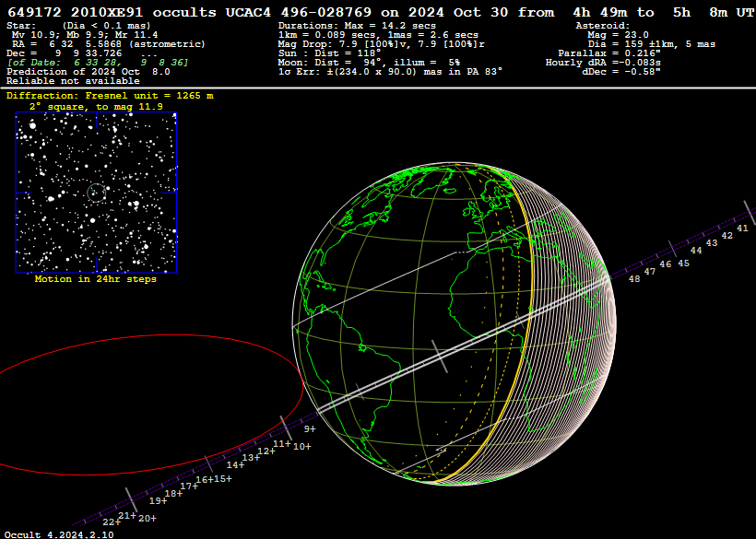Select the "RA = 6 32 5.5868 (astrometric)" line
This screenshot has width=756, height=539.
(x=109, y=44)
